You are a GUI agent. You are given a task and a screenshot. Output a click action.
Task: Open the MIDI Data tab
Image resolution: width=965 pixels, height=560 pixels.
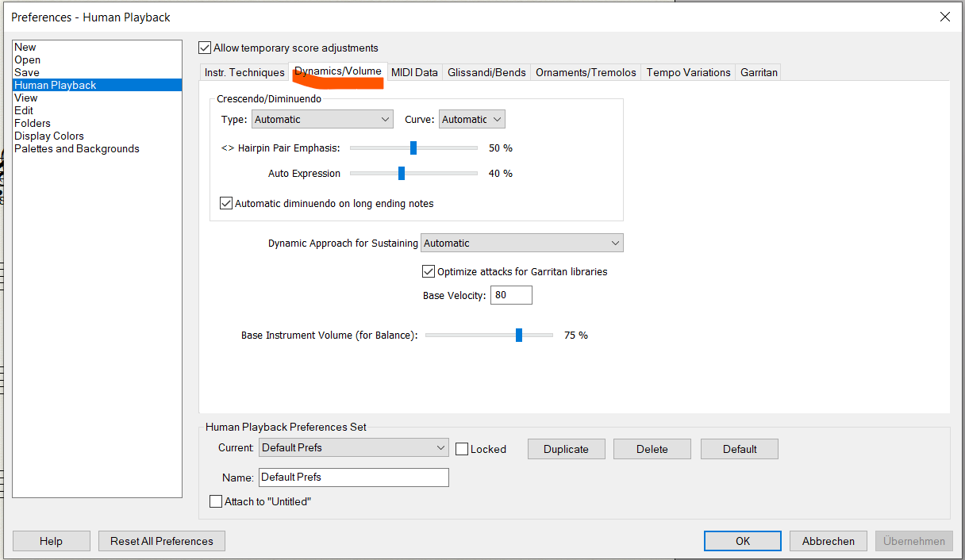pyautogui.click(x=414, y=73)
